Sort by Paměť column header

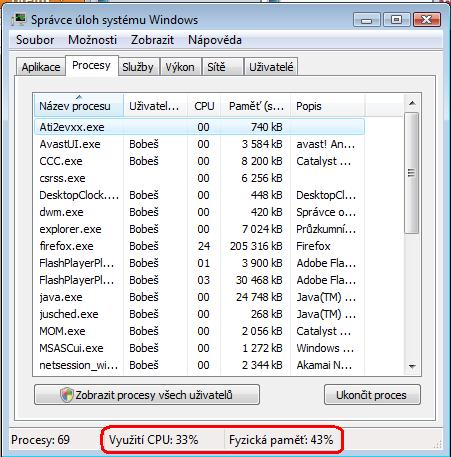(x=256, y=106)
